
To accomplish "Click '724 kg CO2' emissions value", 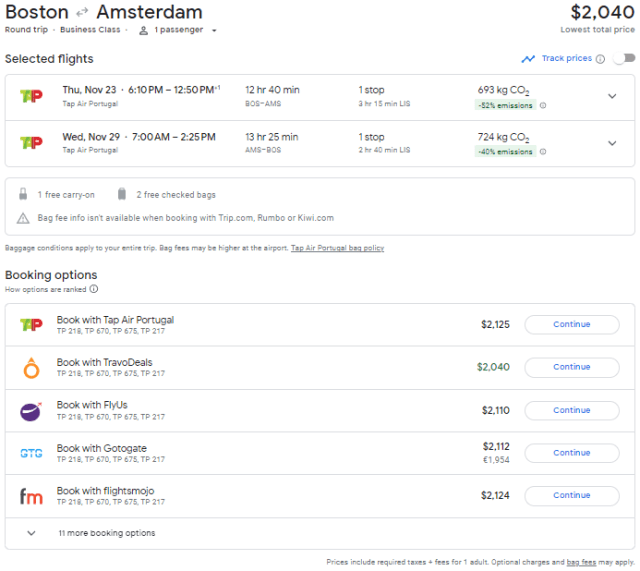I will [x=504, y=137].
